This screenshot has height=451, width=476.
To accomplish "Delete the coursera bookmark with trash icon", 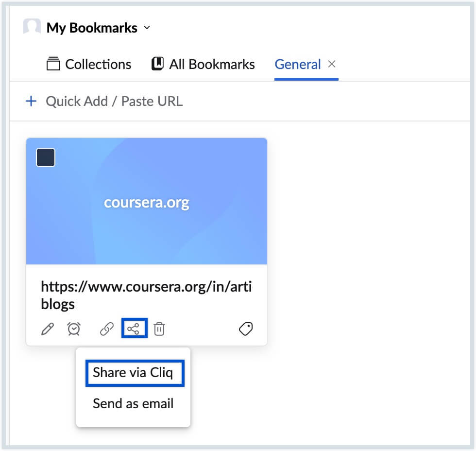I will [159, 329].
